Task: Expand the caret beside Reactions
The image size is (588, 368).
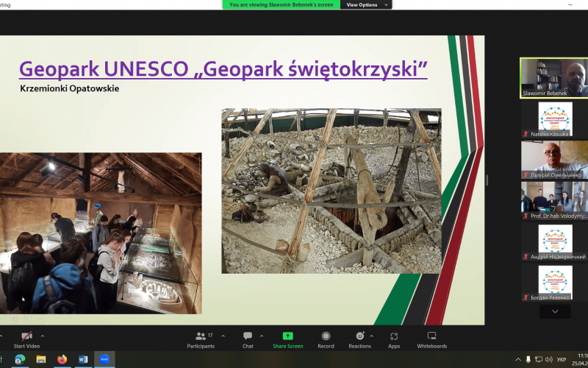Action: [371, 336]
